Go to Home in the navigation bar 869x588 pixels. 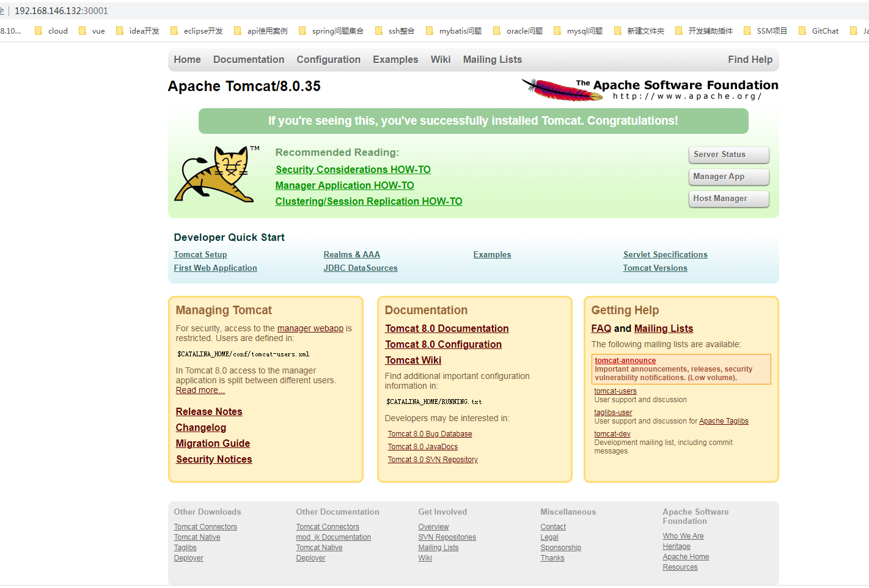(x=187, y=59)
